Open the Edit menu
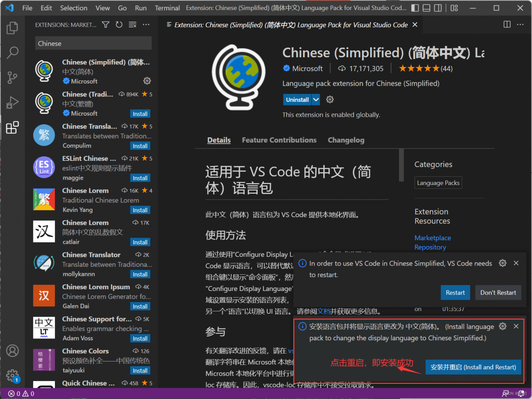This screenshot has width=532, height=399. point(46,8)
